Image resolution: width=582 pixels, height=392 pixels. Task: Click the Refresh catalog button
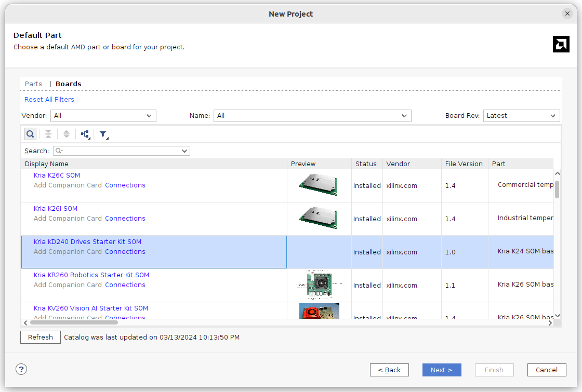click(41, 337)
